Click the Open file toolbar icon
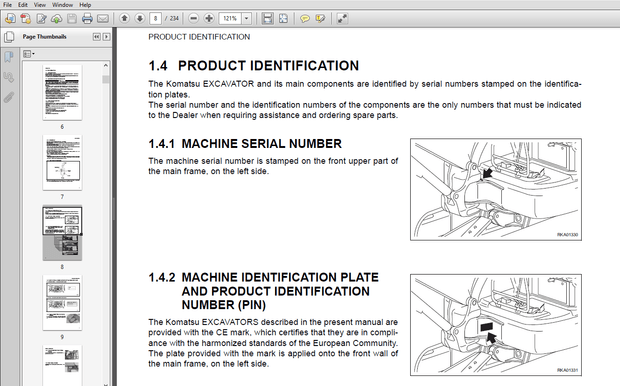Viewport: 620px width, 386px height. tap(10, 18)
